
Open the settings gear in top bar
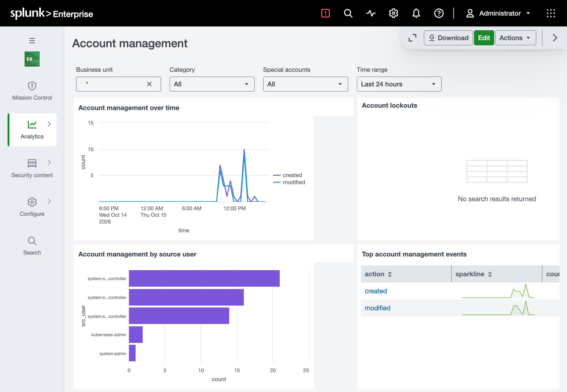pyautogui.click(x=393, y=13)
